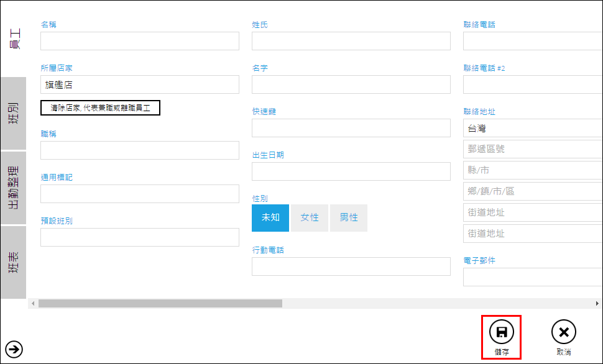Click into the 名字 field
Viewport: 603px width, 364px height.
pos(351,84)
